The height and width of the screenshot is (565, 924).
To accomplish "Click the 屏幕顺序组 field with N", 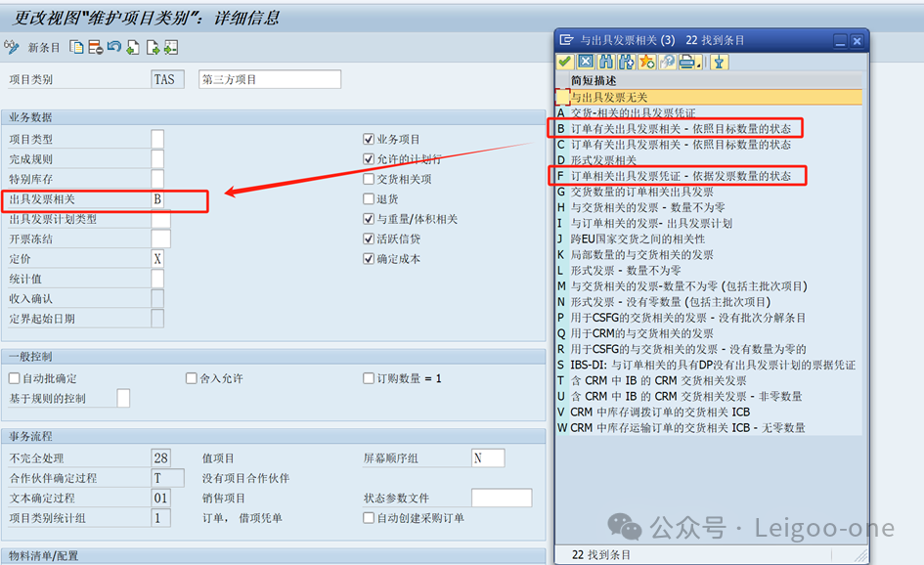I will pyautogui.click(x=487, y=457).
